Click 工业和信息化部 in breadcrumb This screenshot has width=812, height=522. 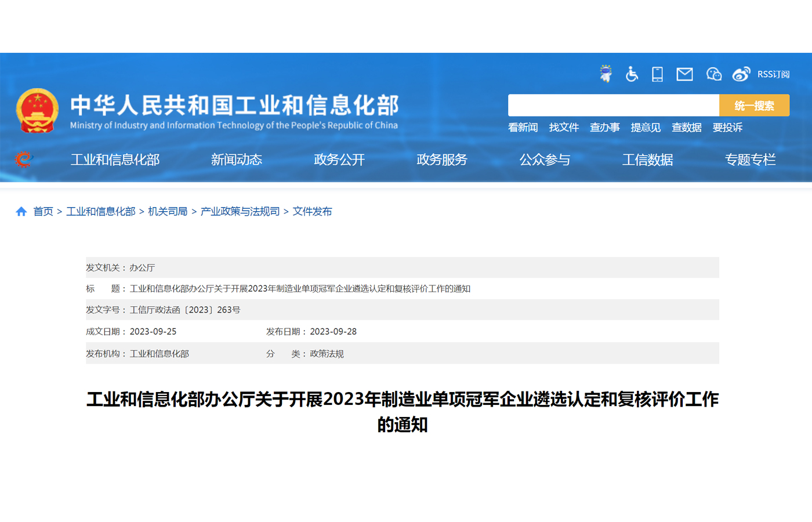click(100, 212)
